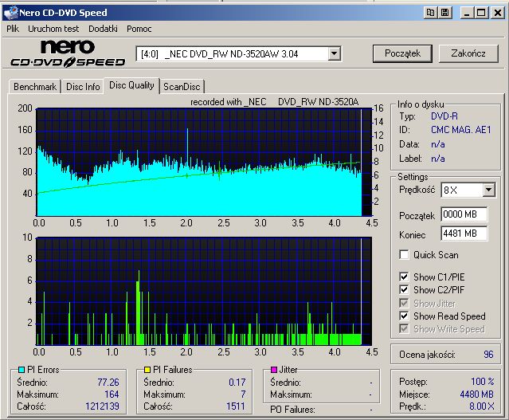Click the PI Errors maximum value 164

[112, 394]
